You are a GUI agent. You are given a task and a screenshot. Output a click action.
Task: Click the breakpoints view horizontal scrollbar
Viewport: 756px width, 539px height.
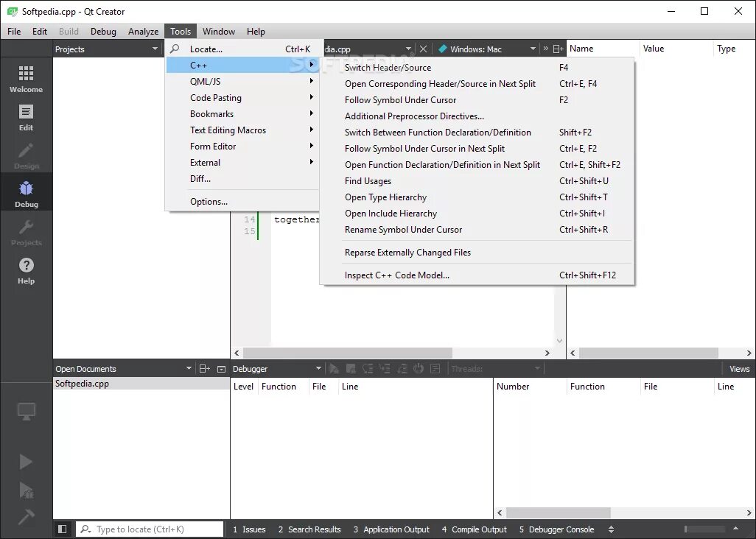pos(558,512)
